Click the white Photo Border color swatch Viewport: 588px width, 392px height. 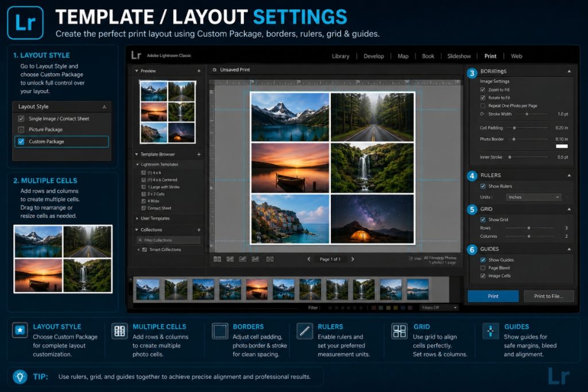(x=562, y=146)
